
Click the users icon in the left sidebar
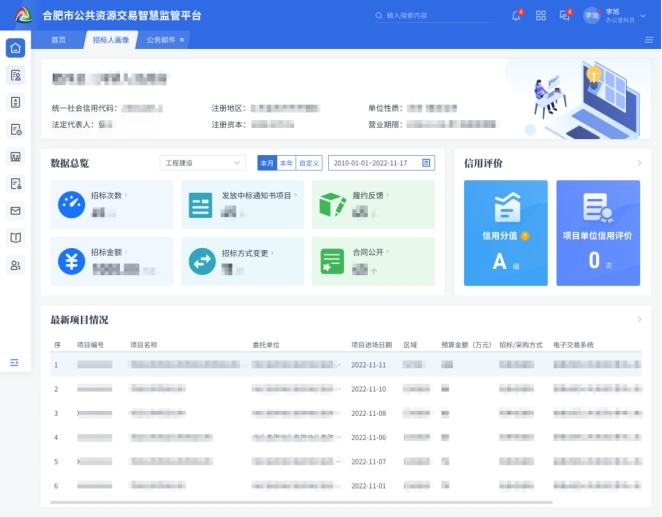click(x=15, y=265)
